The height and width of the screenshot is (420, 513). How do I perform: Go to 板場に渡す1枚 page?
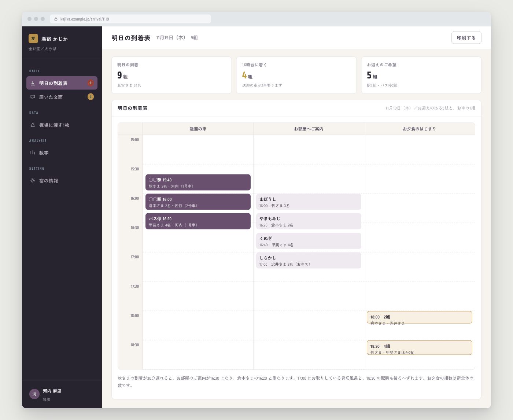point(62,125)
